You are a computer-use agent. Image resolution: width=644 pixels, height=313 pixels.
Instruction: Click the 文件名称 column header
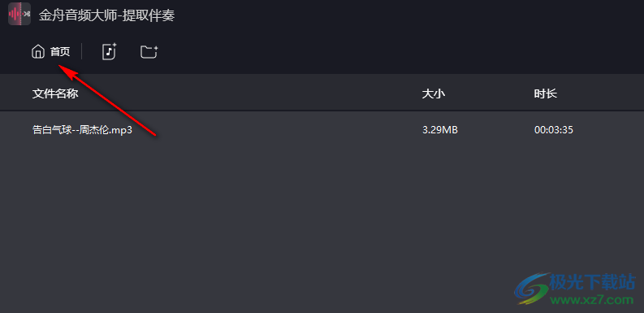coord(55,93)
